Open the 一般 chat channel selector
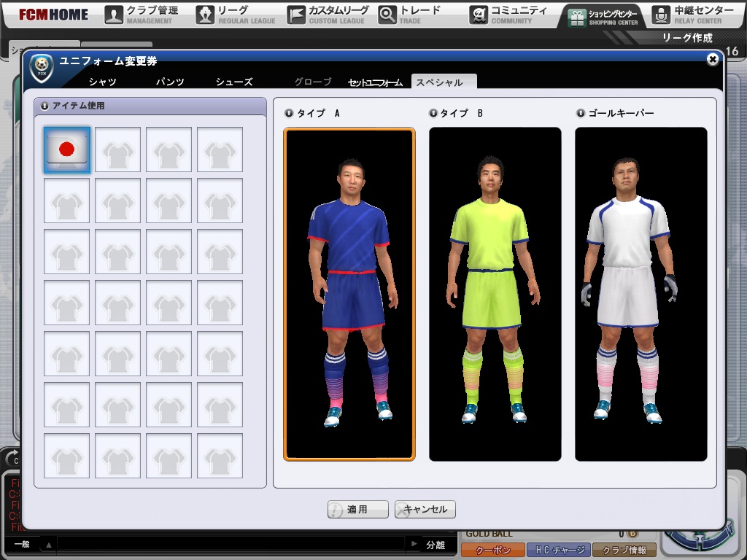 pyautogui.click(x=23, y=544)
